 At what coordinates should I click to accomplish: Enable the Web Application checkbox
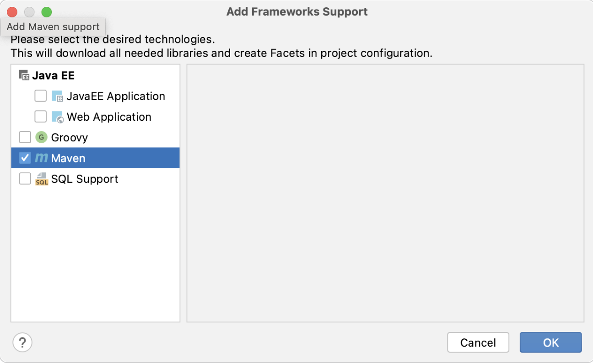(x=41, y=117)
